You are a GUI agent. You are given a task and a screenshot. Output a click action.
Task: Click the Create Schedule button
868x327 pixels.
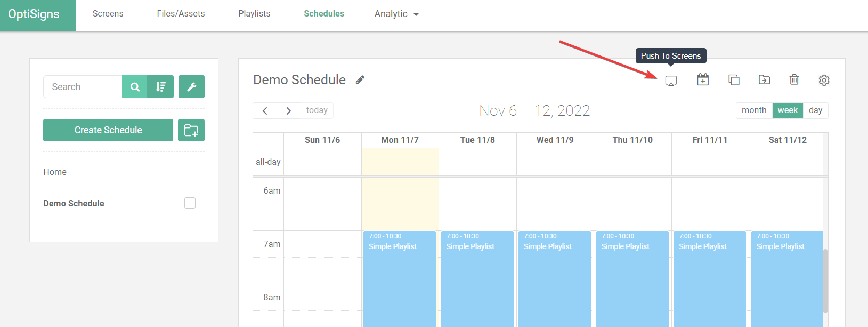(108, 130)
